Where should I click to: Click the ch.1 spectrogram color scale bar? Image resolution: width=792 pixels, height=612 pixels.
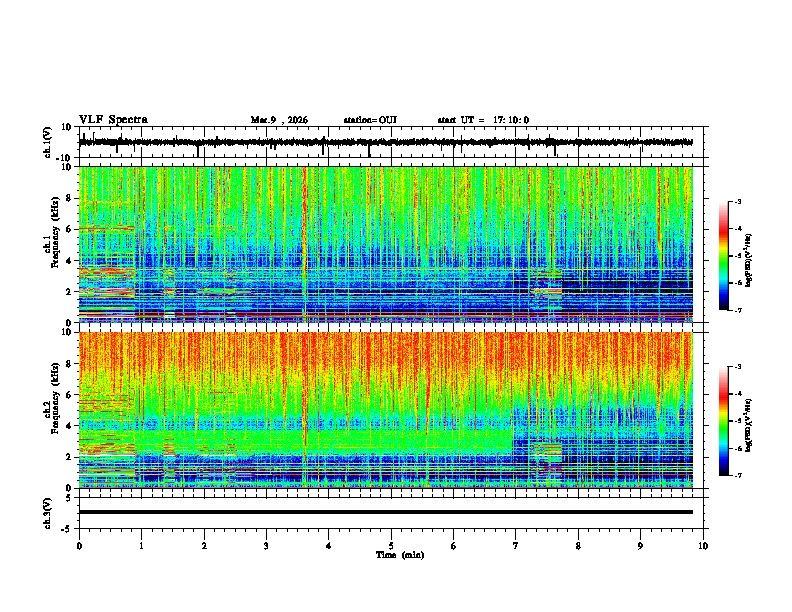point(724,256)
